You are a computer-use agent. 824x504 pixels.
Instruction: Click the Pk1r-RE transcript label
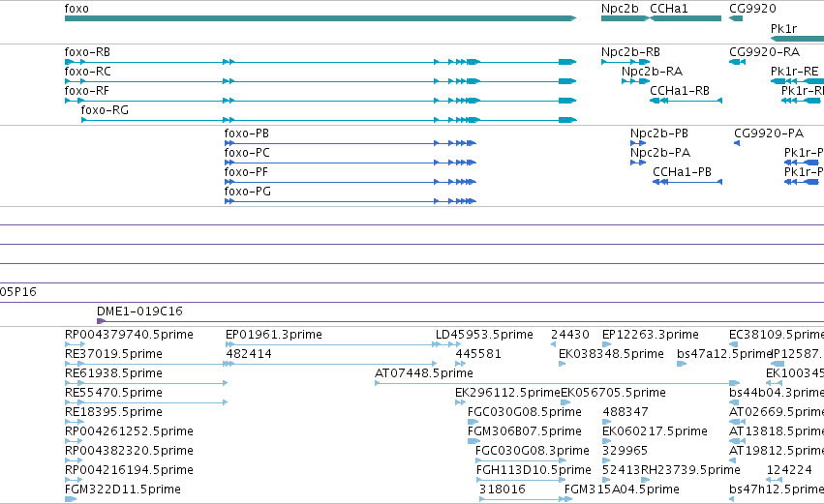point(795,72)
